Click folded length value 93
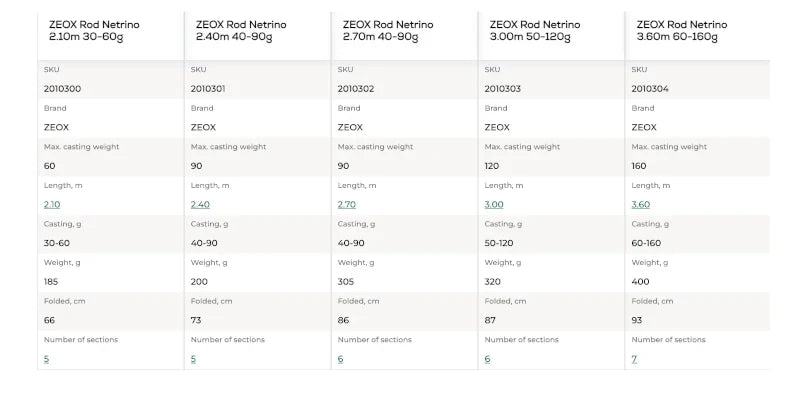The image size is (800, 400). click(637, 320)
